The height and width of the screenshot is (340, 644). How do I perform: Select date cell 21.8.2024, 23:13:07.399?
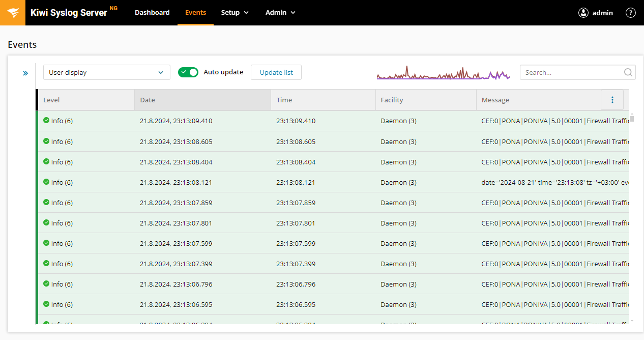[x=176, y=264]
